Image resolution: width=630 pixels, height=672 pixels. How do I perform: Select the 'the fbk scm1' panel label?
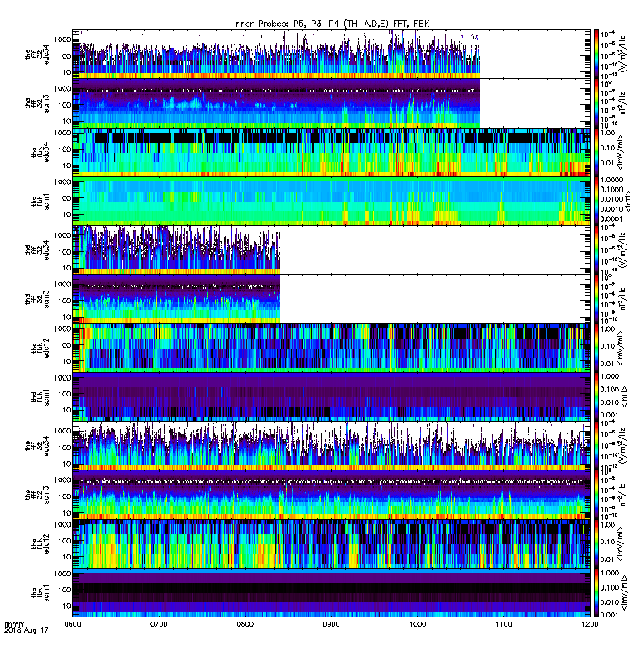(40, 593)
